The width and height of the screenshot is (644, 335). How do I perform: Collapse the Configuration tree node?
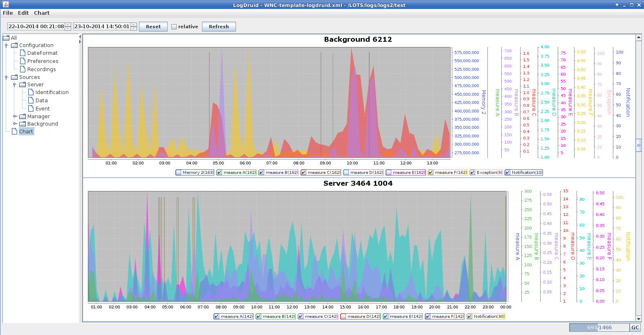pos(6,45)
